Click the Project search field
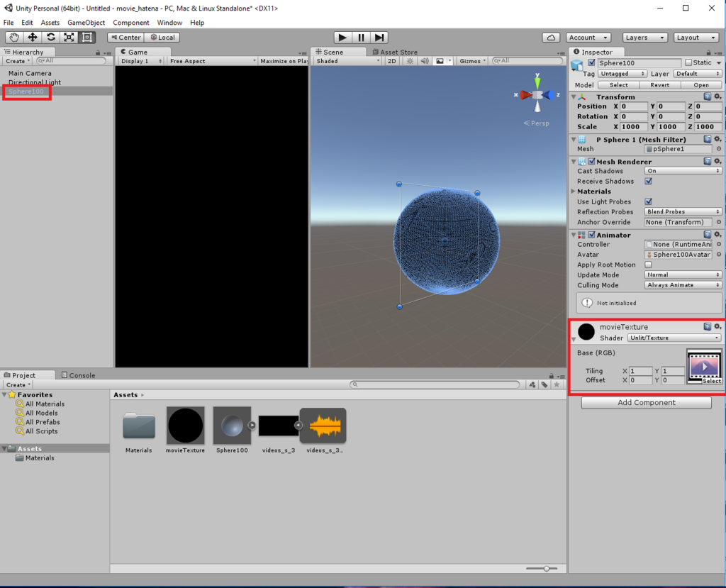This screenshot has width=726, height=588. pos(435,384)
